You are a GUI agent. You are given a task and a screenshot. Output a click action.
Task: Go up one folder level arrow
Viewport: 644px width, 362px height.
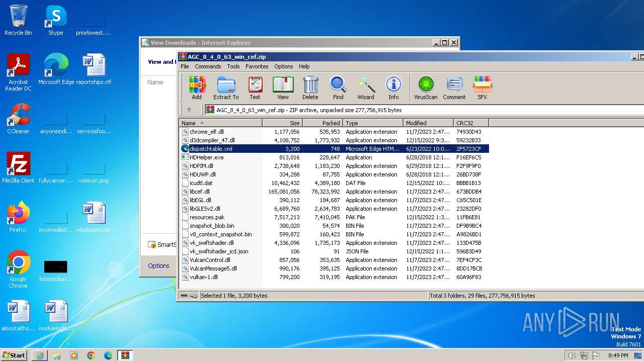pos(189,110)
